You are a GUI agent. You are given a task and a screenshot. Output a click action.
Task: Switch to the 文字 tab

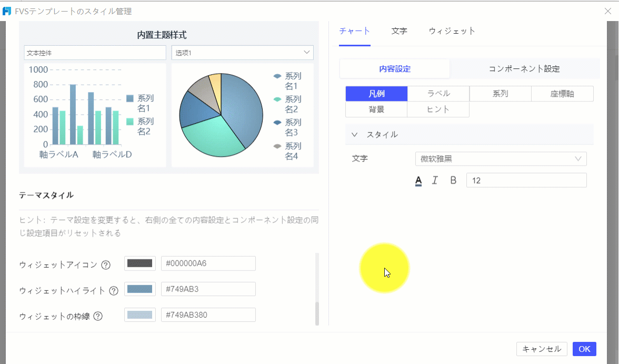(399, 31)
